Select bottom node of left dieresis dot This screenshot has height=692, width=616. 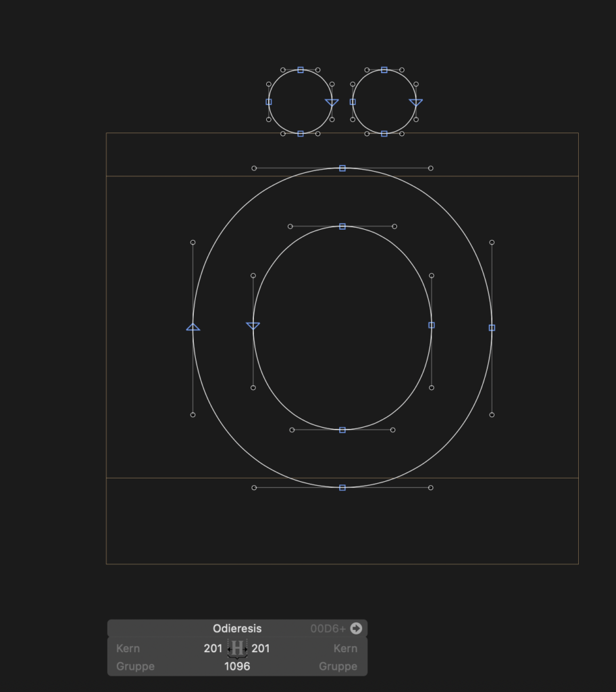pos(301,134)
